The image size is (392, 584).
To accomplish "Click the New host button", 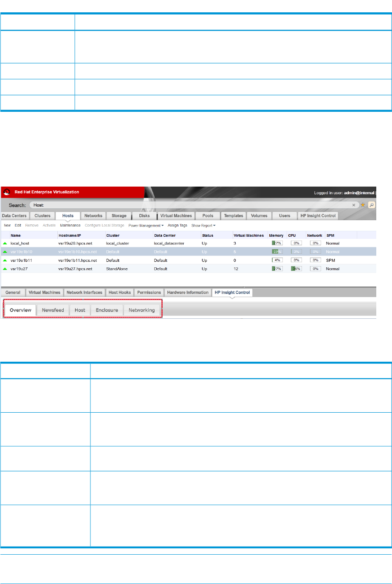I will [7, 226].
